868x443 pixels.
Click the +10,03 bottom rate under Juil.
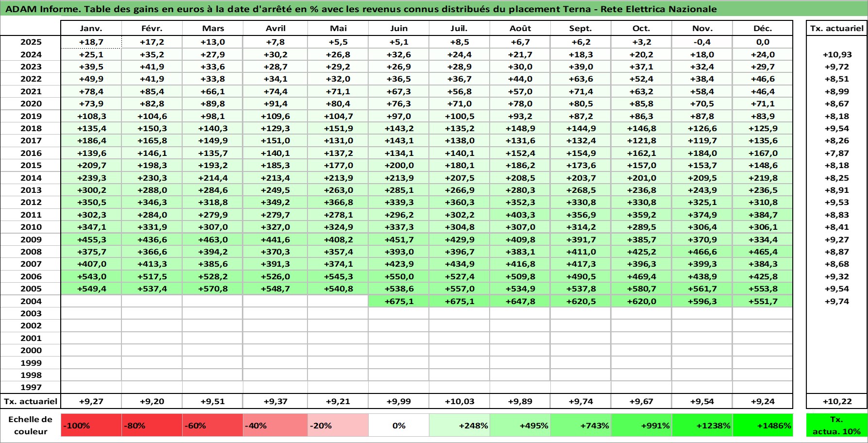click(x=460, y=401)
